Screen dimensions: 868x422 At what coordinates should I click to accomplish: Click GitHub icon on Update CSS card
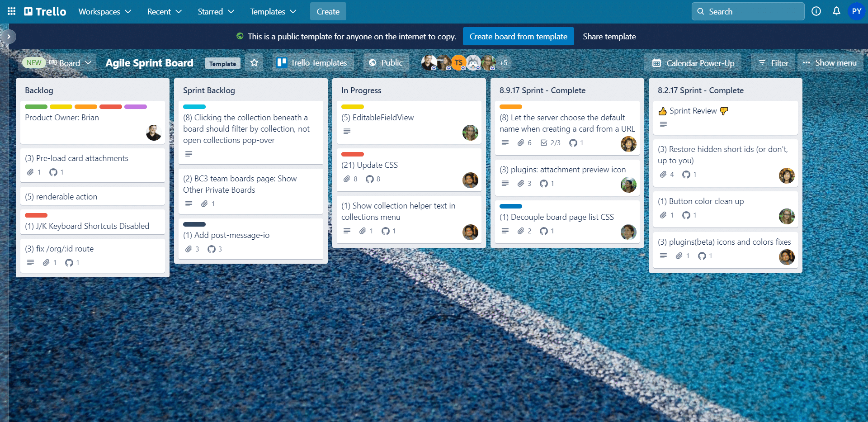[x=370, y=179]
